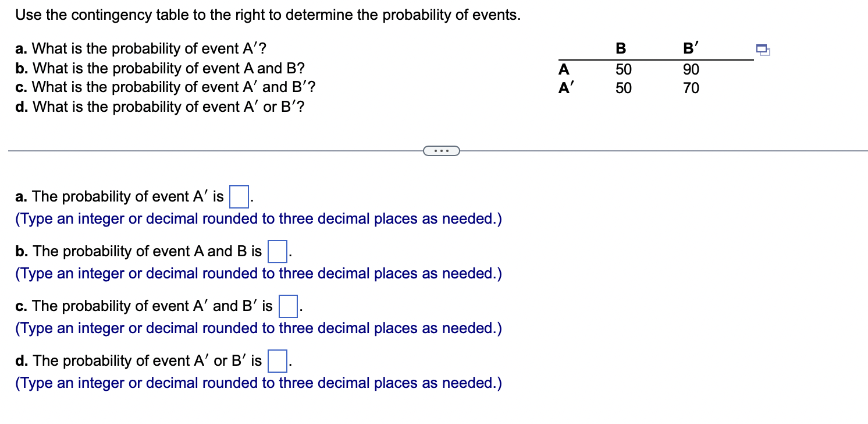Viewport: 868px width, 424px height.
Task: Click the rounding instruction under part d
Action: point(258,383)
